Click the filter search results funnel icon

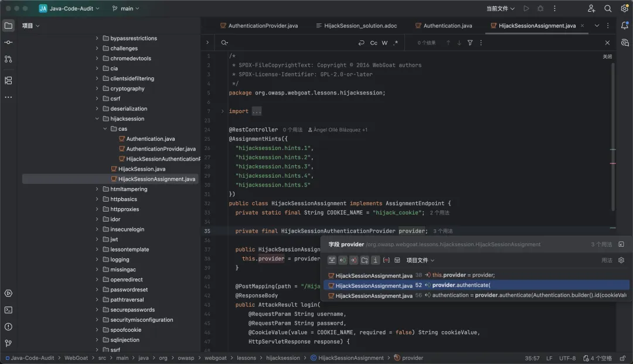(x=470, y=43)
